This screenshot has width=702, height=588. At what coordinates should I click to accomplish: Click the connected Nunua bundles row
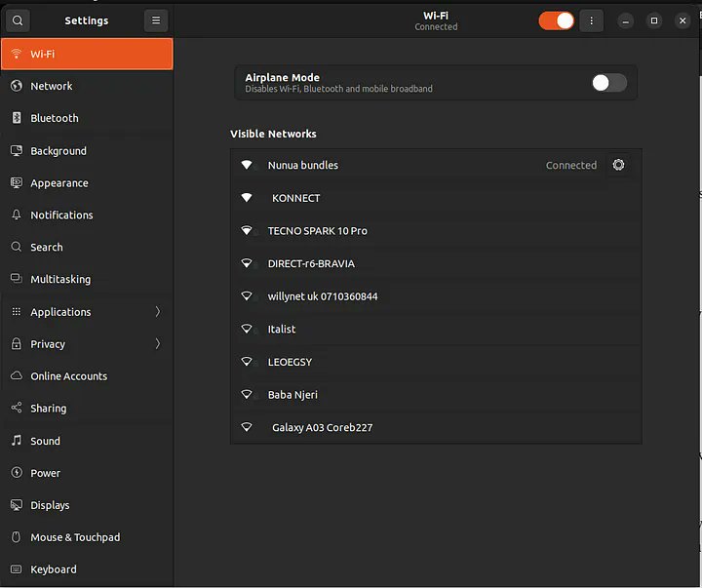tap(436, 165)
